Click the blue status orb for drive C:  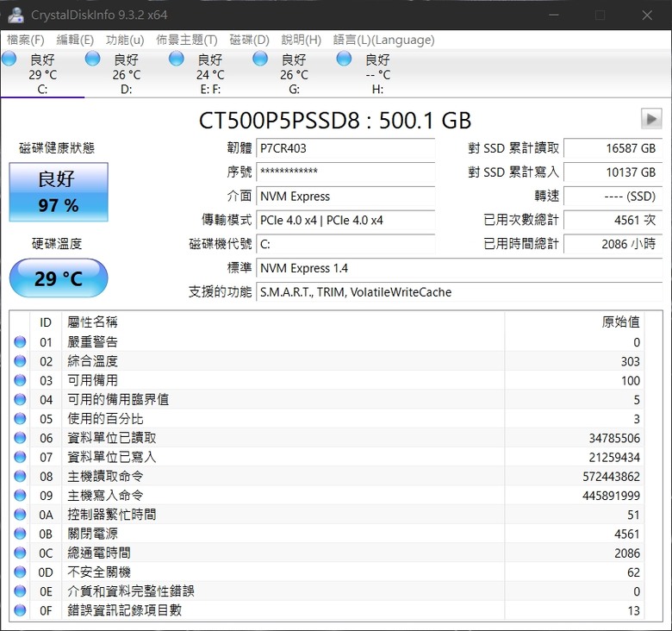[x=9, y=59]
